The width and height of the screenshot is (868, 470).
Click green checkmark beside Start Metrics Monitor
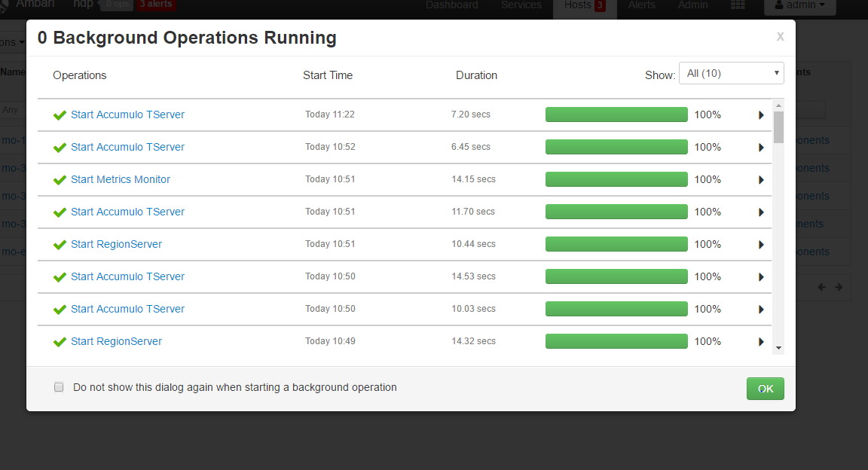(60, 180)
